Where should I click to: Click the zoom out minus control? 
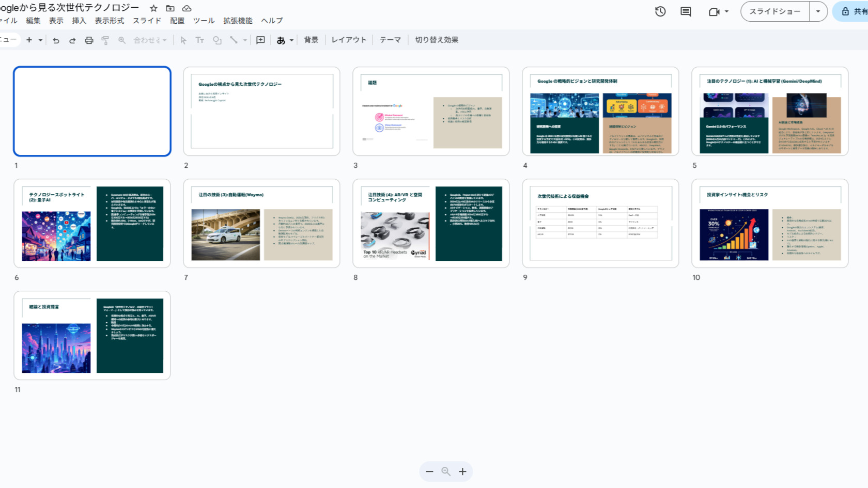(x=429, y=471)
